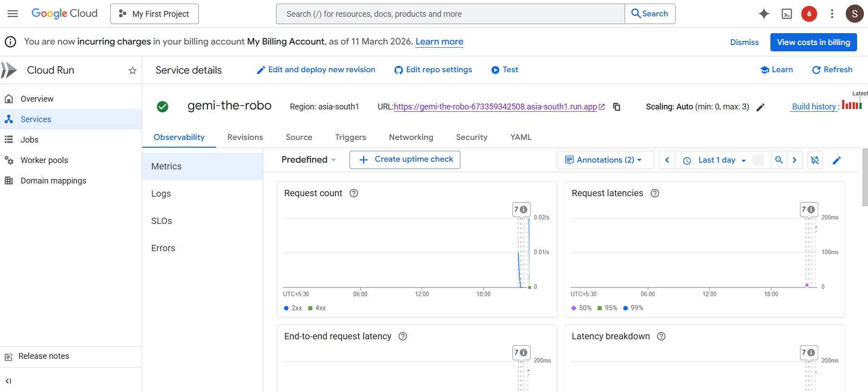
Task: Switch to the Revisions tab
Action: (x=245, y=137)
